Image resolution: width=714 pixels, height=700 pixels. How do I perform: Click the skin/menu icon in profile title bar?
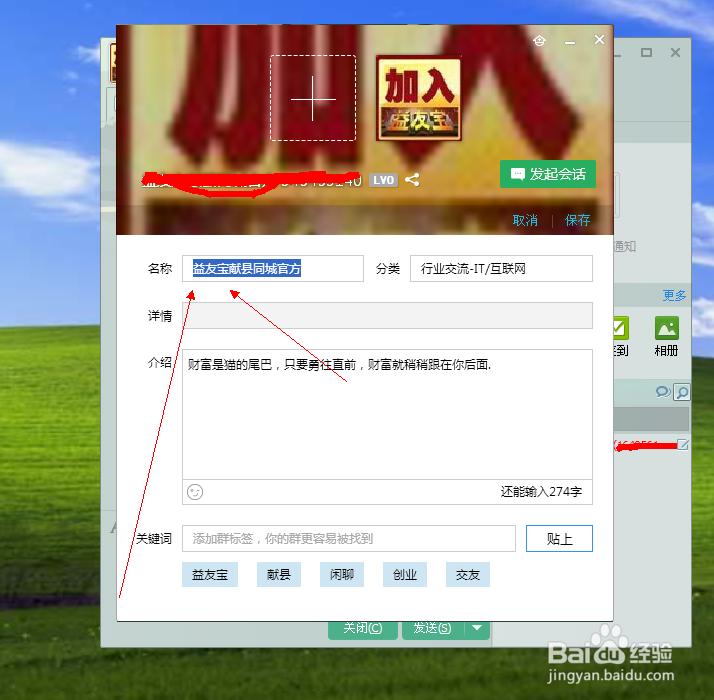click(x=540, y=41)
